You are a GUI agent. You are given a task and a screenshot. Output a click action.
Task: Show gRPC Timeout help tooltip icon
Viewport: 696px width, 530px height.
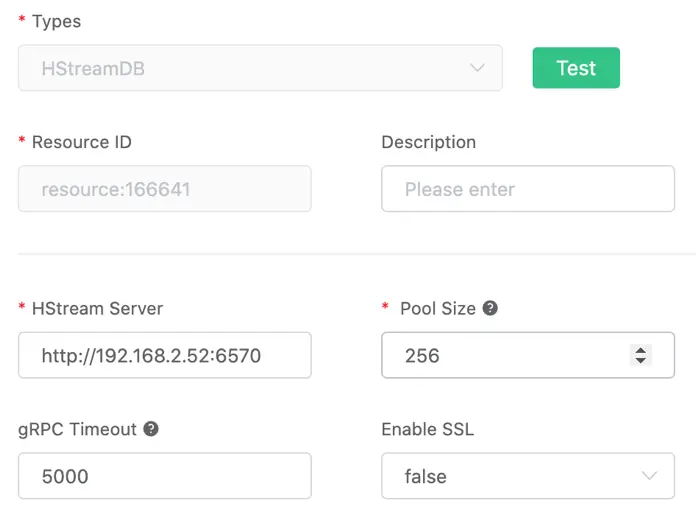pos(151,429)
